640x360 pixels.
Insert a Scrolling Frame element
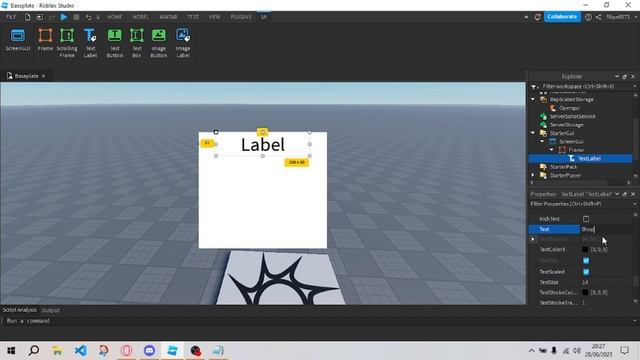pyautogui.click(x=67, y=43)
